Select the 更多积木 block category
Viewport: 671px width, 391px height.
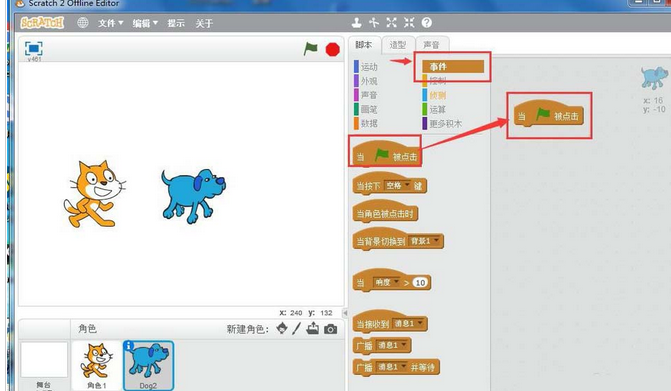tap(442, 123)
